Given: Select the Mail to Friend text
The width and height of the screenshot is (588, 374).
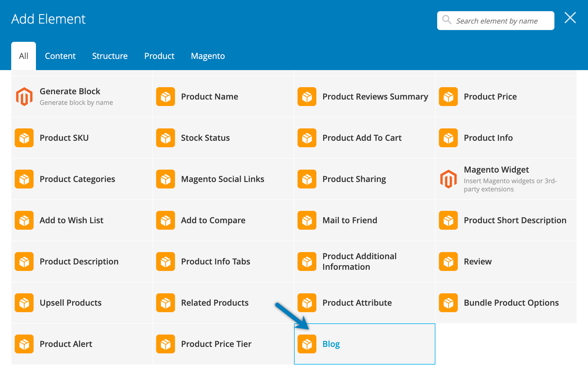Looking at the screenshot, I should 350,220.
